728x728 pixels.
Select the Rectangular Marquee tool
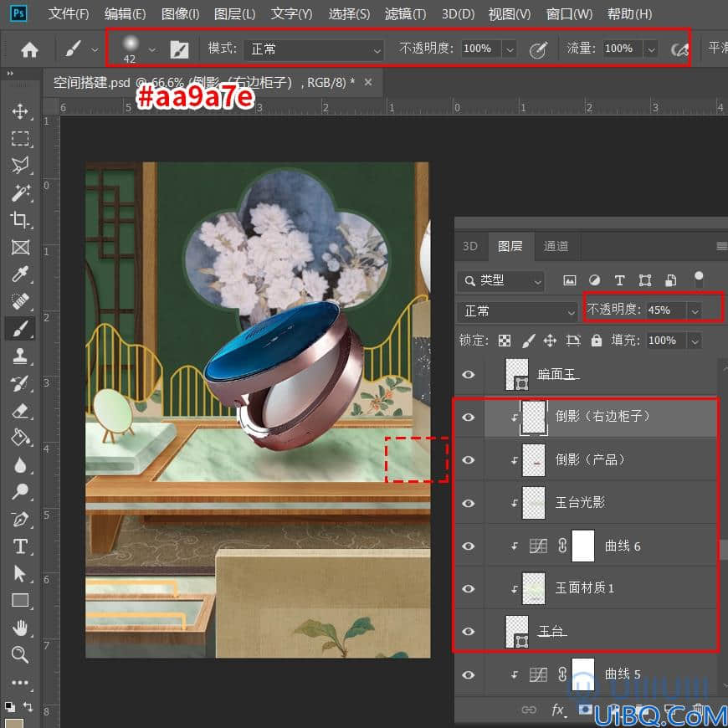coord(20,138)
